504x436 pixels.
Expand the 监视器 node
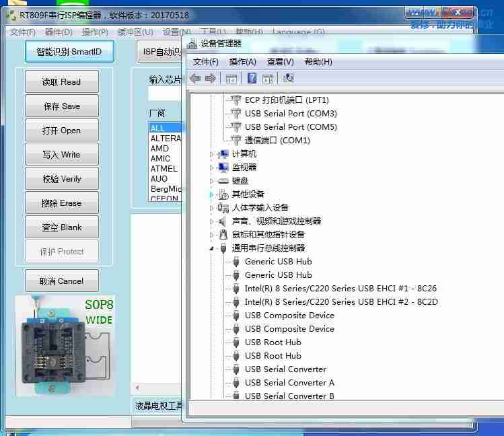pyautogui.click(x=211, y=168)
